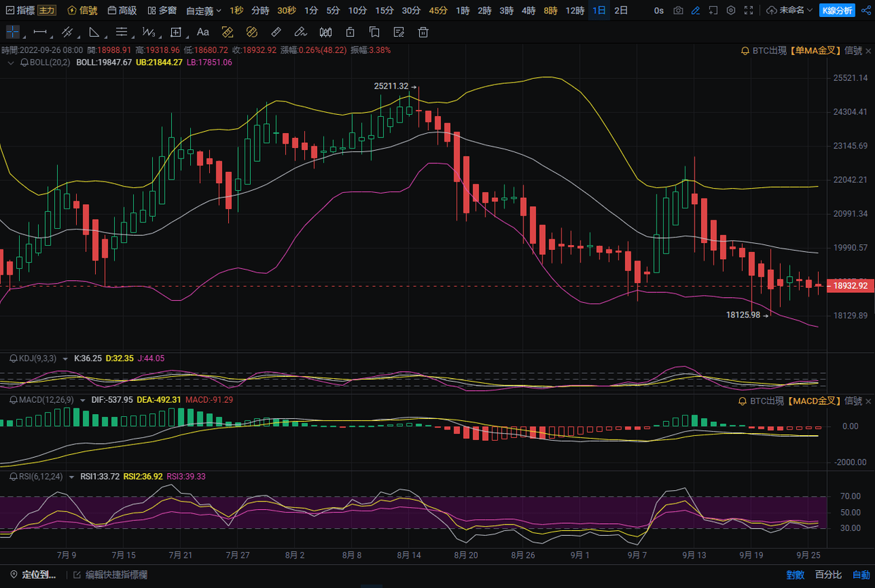This screenshot has width=875, height=588.
Task: Select the crosshair cursor tool
Action: click(x=13, y=32)
